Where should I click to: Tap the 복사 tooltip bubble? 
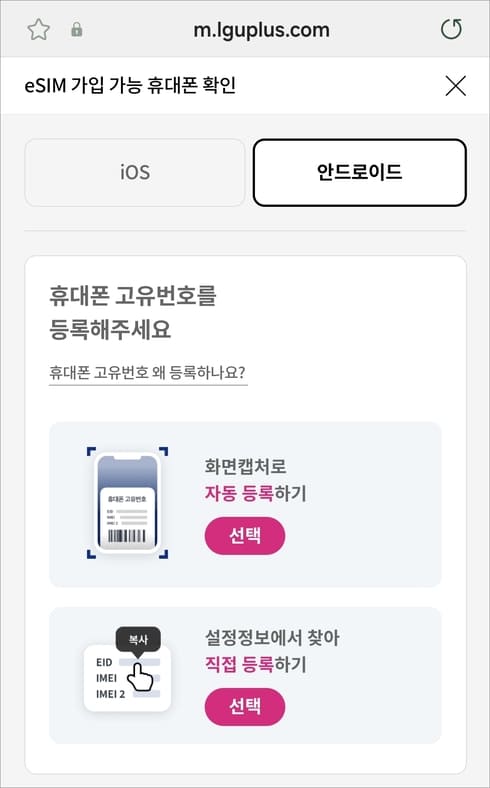(x=138, y=640)
